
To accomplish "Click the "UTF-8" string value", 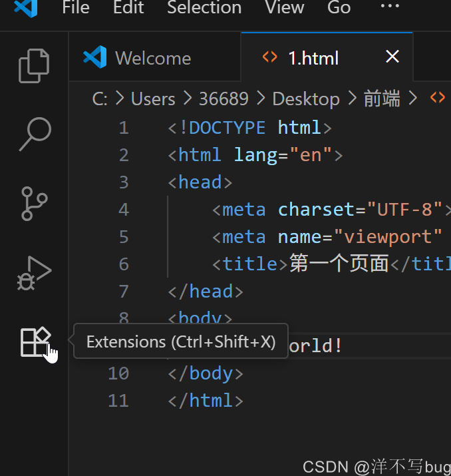I will 405,210.
